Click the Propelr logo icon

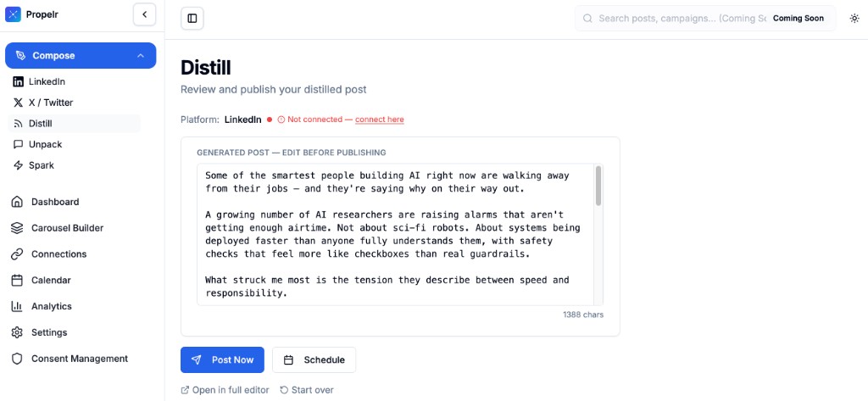[x=13, y=14]
